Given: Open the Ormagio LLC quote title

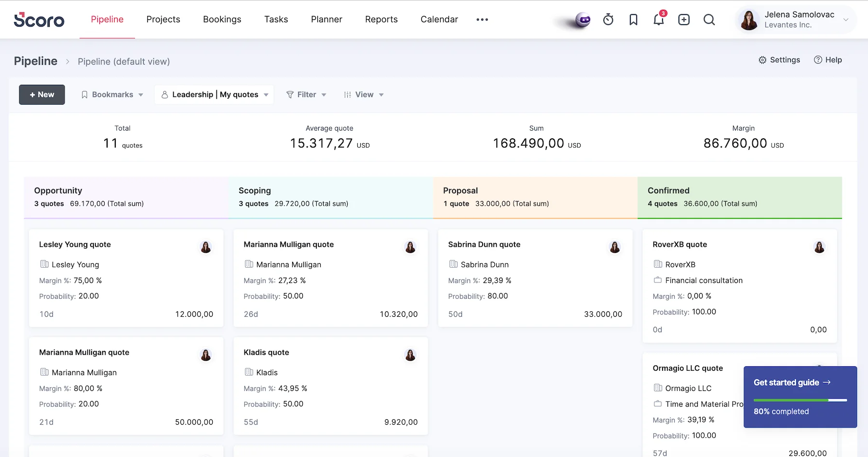Looking at the screenshot, I should [688, 368].
